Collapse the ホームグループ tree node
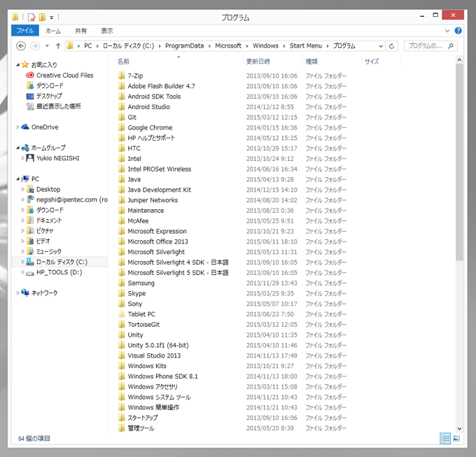 pos(18,148)
